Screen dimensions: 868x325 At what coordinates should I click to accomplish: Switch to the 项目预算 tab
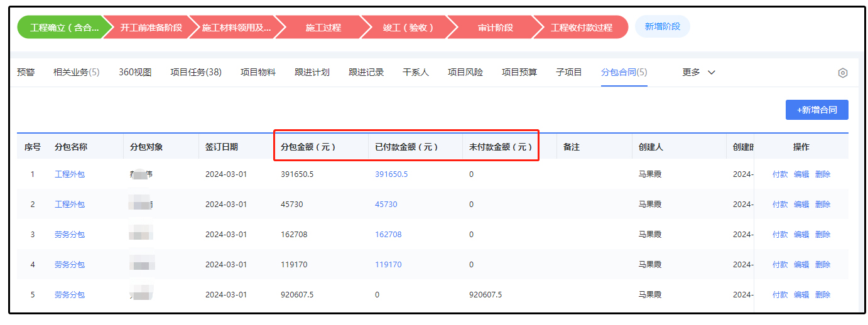519,72
